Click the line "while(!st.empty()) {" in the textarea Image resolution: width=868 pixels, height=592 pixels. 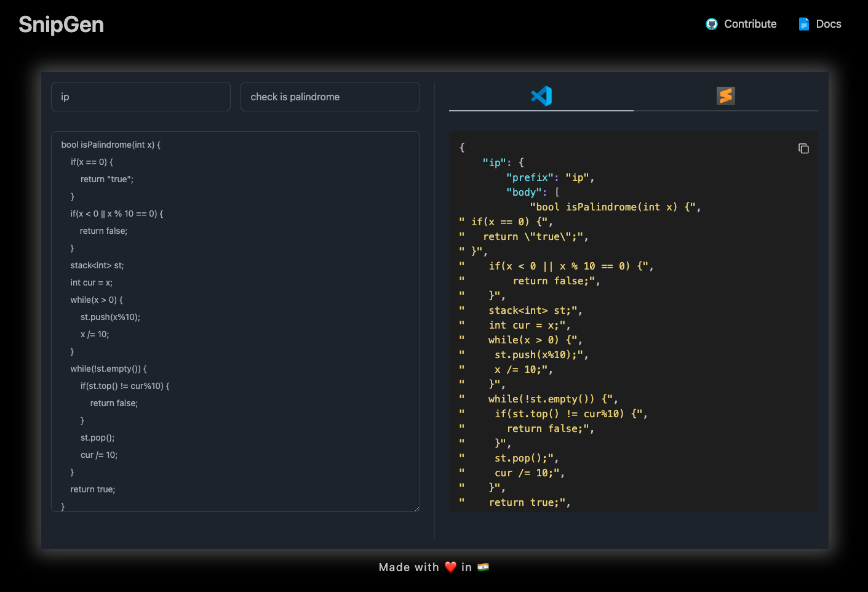point(108,369)
